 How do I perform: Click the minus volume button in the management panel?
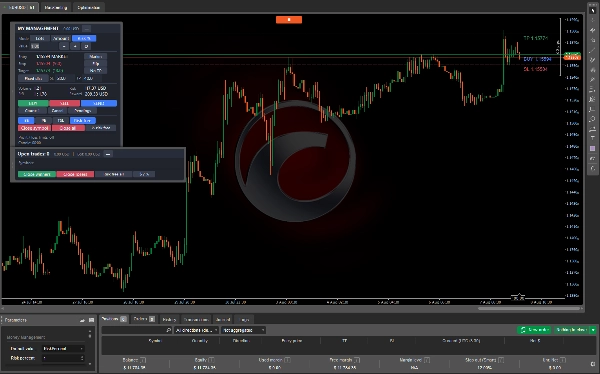click(x=64, y=46)
